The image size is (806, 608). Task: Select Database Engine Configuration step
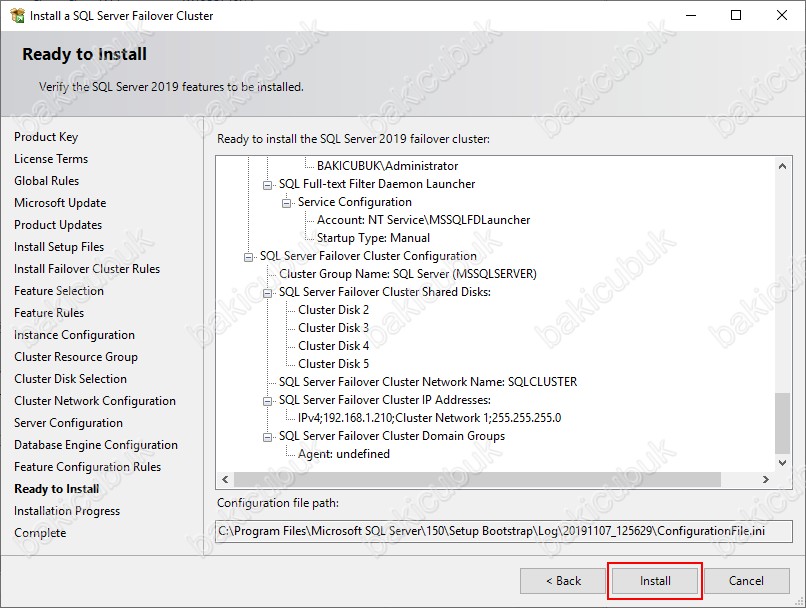(96, 445)
